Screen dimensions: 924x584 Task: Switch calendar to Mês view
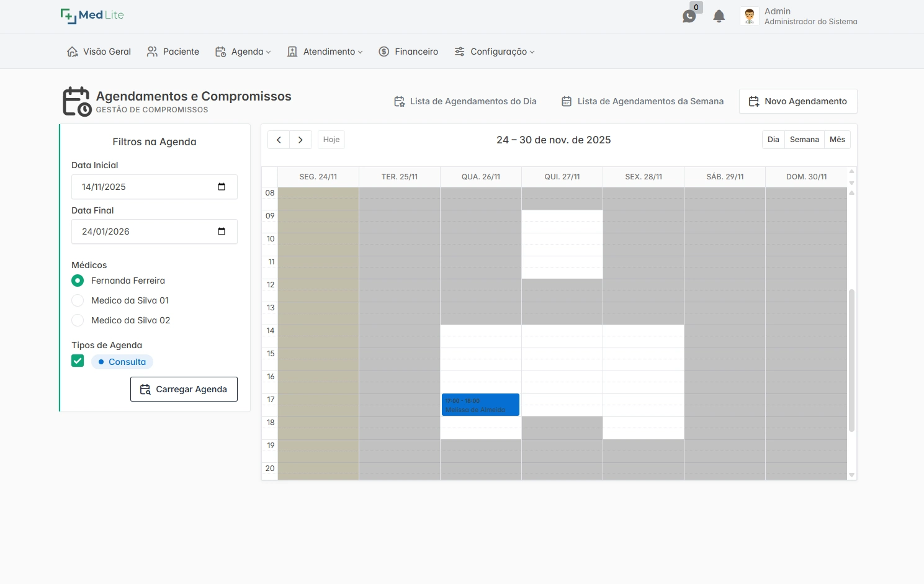(837, 140)
